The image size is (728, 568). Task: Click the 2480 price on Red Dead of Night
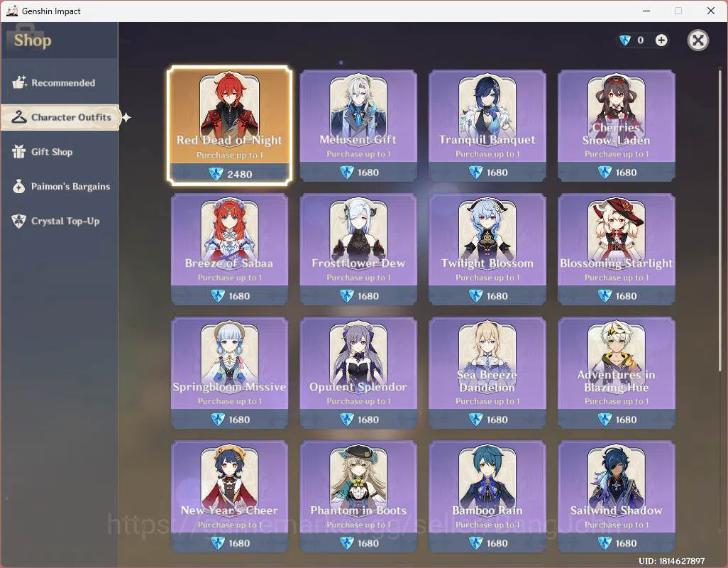[240, 174]
